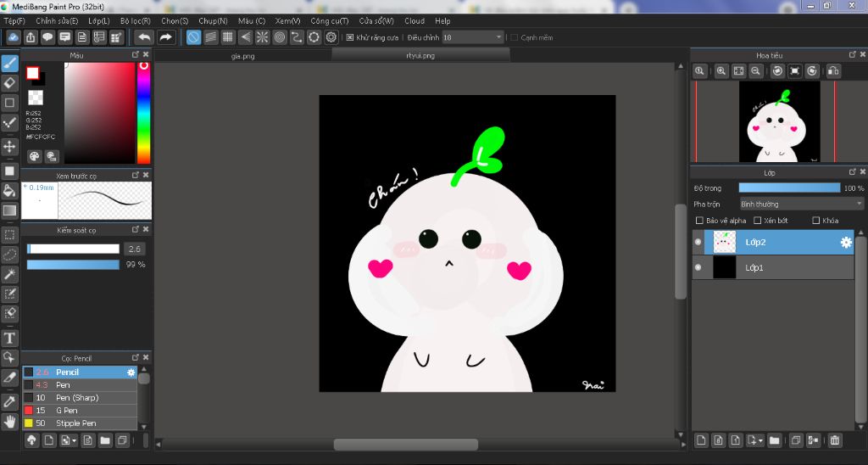
Task: Turn snap off in the toolbar
Action: click(193, 37)
